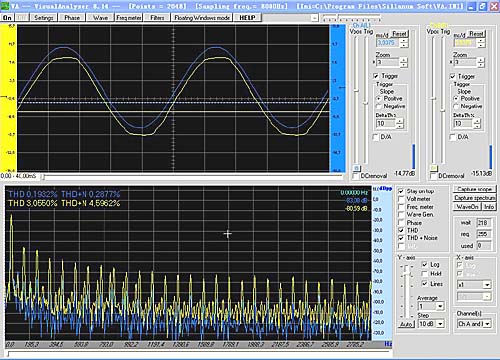Switch to Floating Windows mode
The width and height of the screenshot is (500, 360).
pyautogui.click(x=202, y=18)
